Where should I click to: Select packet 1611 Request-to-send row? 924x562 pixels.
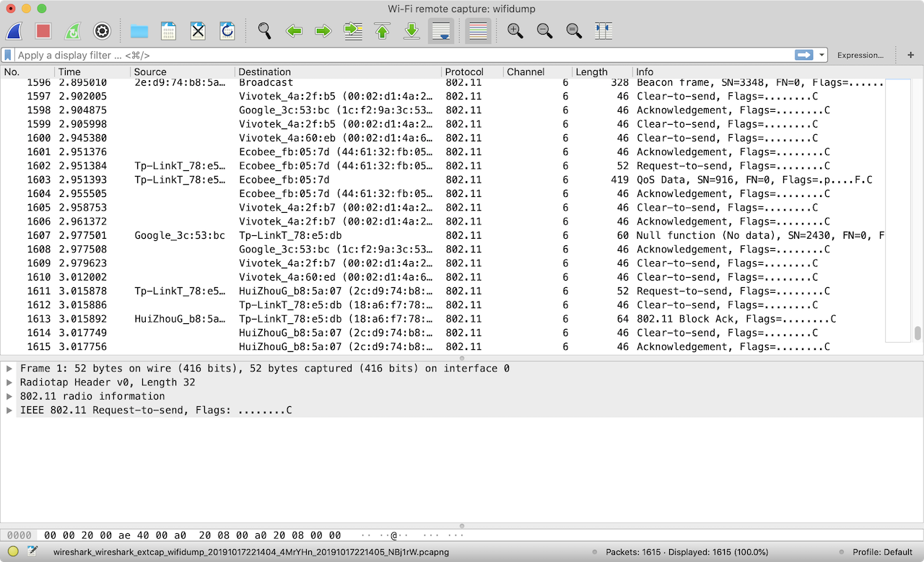(443, 291)
